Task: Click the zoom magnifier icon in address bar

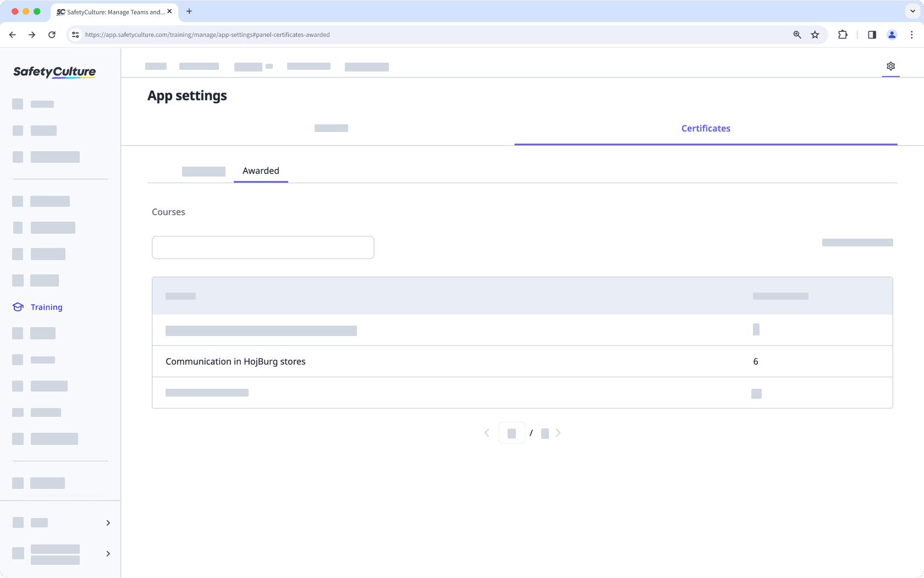Action: point(797,35)
